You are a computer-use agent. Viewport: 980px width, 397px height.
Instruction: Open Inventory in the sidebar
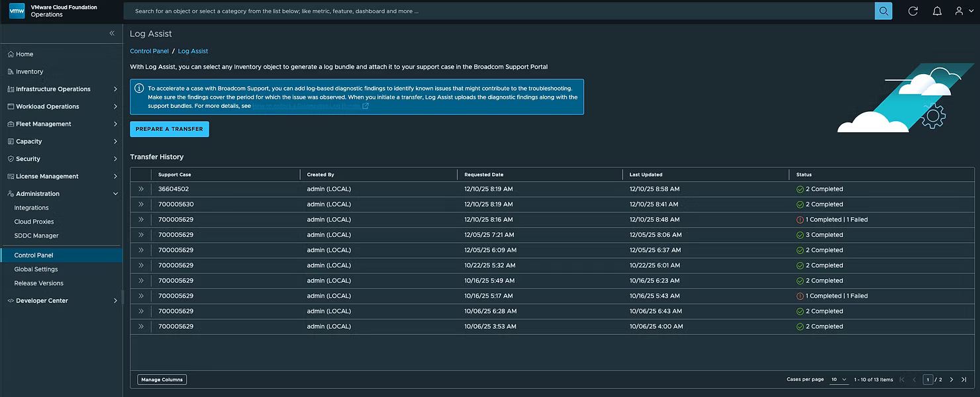point(29,71)
